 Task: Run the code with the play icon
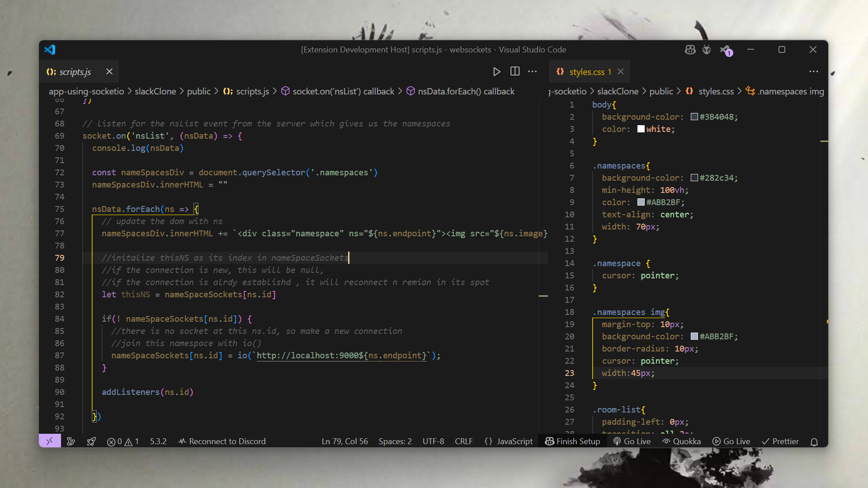[496, 71]
